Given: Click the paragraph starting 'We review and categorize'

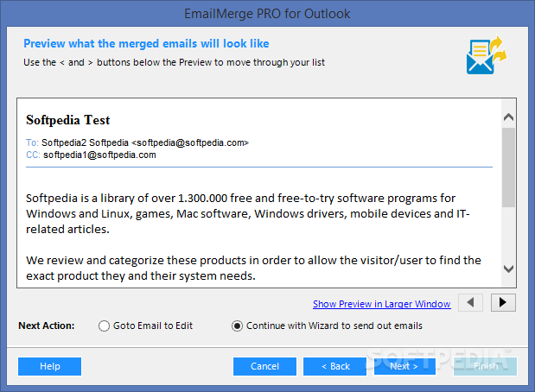Looking at the screenshot, I should coord(253,268).
